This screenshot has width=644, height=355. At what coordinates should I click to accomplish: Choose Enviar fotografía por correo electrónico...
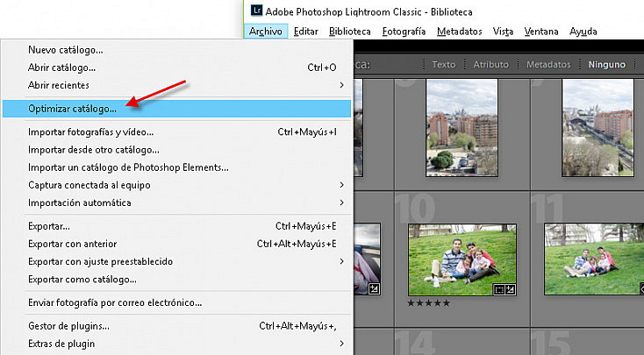pyautogui.click(x=176, y=303)
